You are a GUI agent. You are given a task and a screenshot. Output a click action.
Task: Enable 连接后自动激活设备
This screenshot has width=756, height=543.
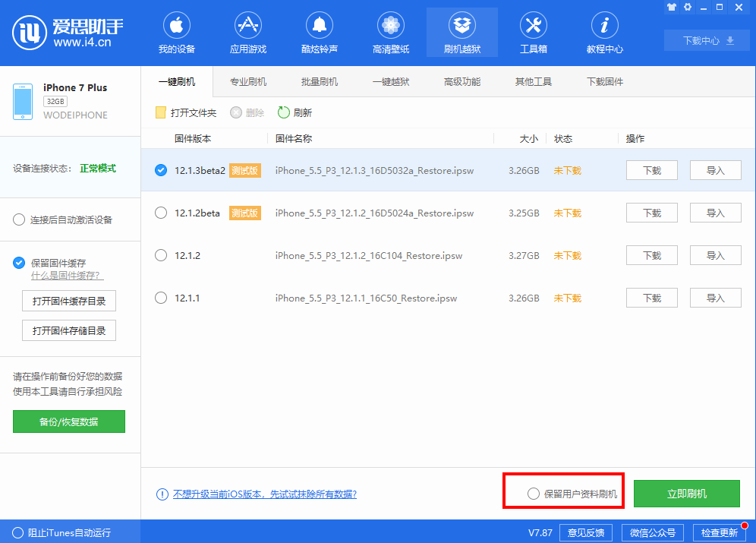17,219
